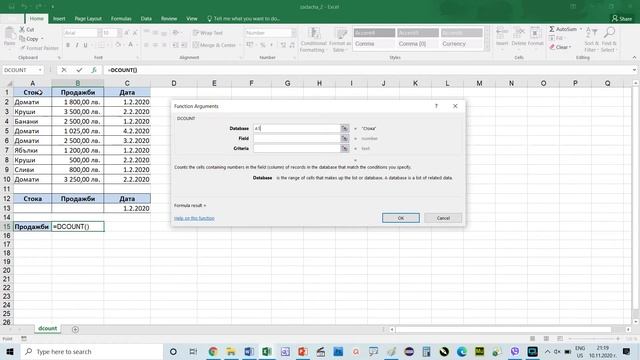640x360 pixels.
Task: Open the Number format dropdown
Action: 294,33
